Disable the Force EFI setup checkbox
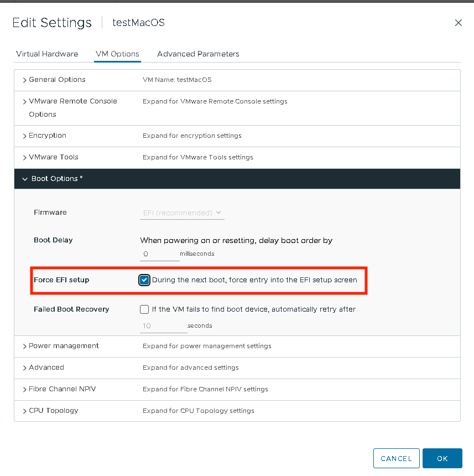Viewport: 474px width, 476px height. tap(144, 280)
